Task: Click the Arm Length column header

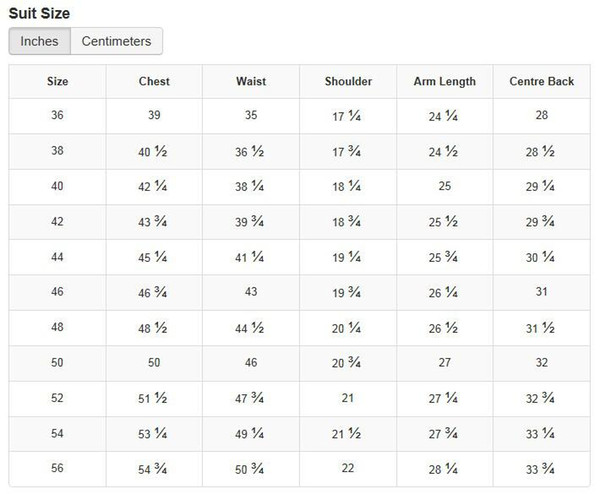Action: [x=445, y=81]
